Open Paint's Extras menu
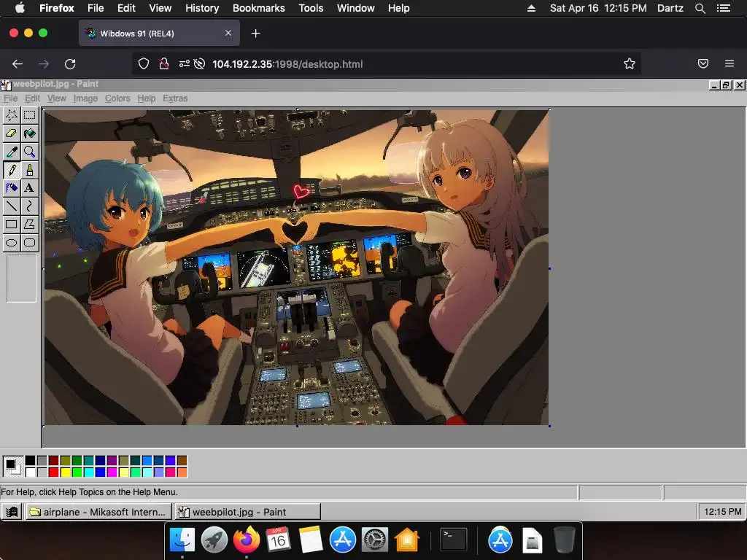Viewport: 747px width, 560px height. (175, 98)
